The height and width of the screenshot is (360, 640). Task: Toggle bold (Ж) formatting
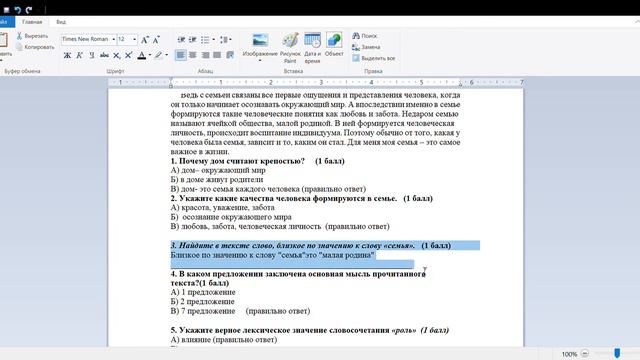coord(67,55)
